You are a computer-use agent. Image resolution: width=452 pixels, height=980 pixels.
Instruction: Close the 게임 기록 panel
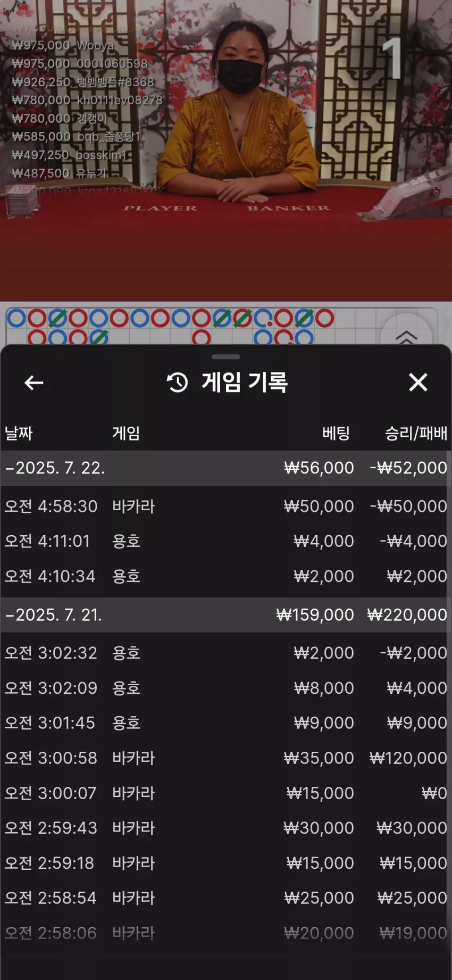tap(418, 382)
